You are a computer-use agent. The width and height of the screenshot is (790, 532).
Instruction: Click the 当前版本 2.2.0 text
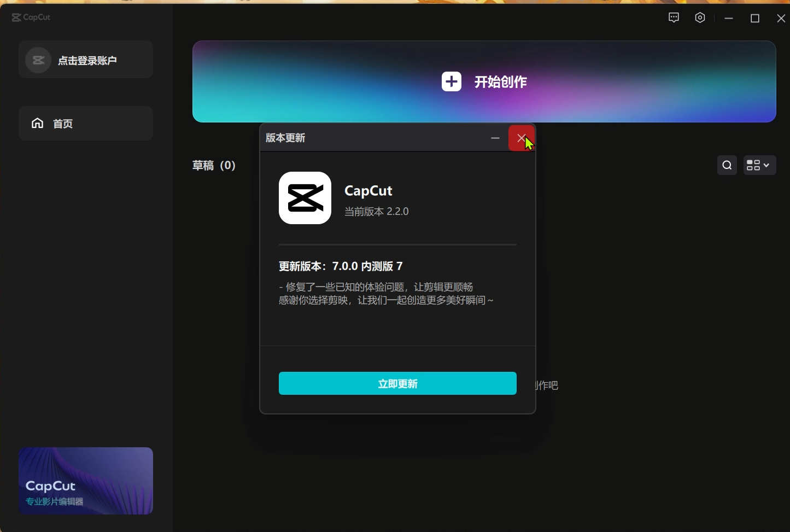click(376, 212)
